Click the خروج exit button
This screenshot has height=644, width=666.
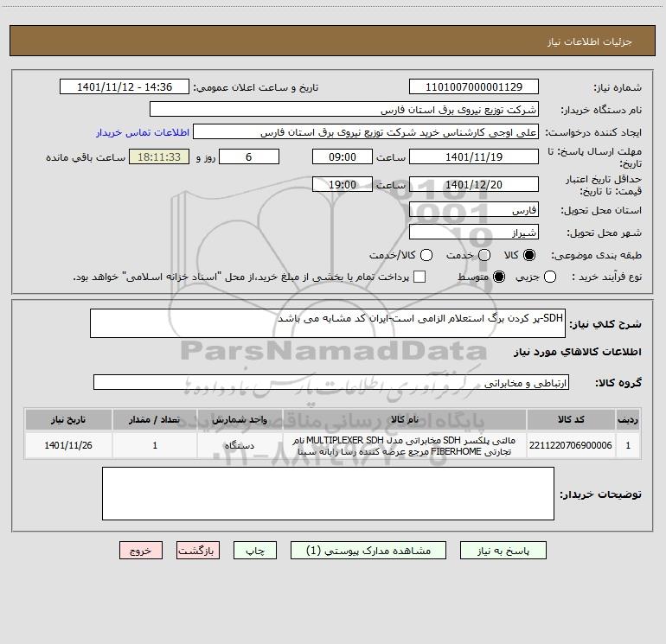pyautogui.click(x=141, y=551)
